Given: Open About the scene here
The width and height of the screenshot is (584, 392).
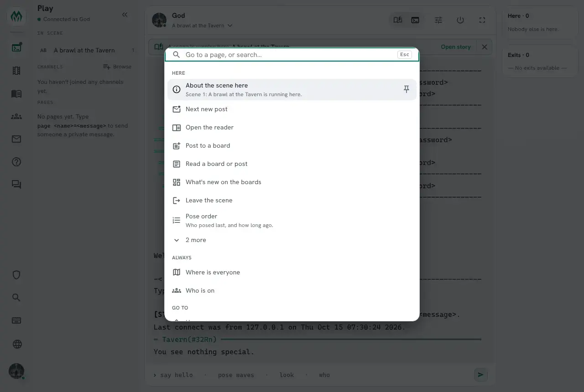Looking at the screenshot, I should pos(292,89).
